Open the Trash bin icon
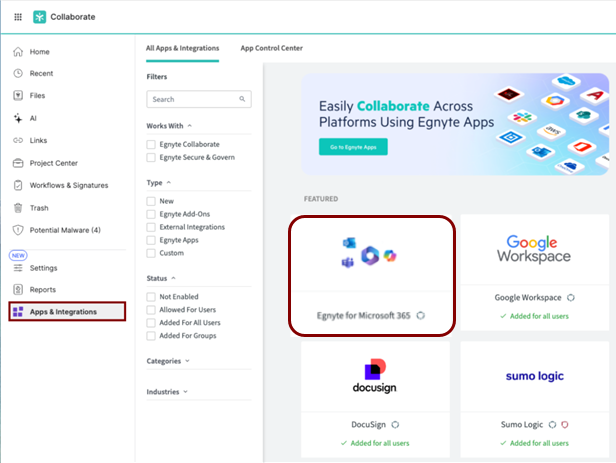The height and width of the screenshot is (463, 616). tap(18, 208)
